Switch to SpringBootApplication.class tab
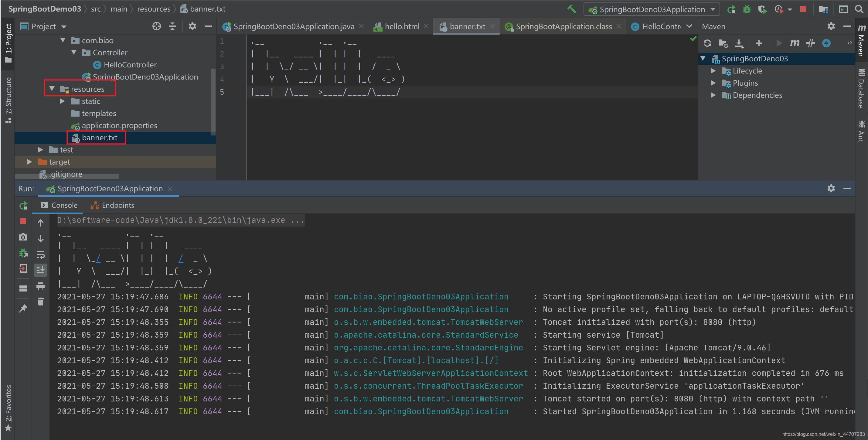Screen dimensions: 868x440 pyautogui.click(x=563, y=27)
